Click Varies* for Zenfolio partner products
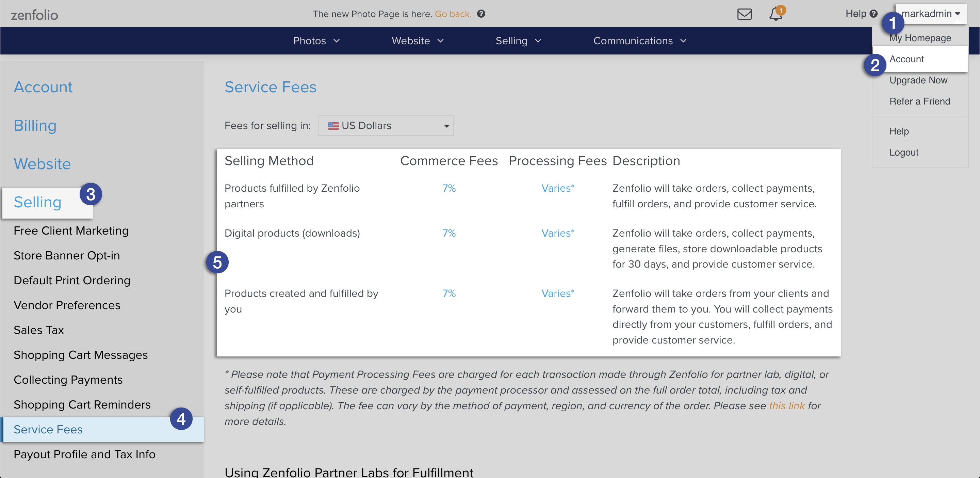This screenshot has height=478, width=980. pos(558,188)
